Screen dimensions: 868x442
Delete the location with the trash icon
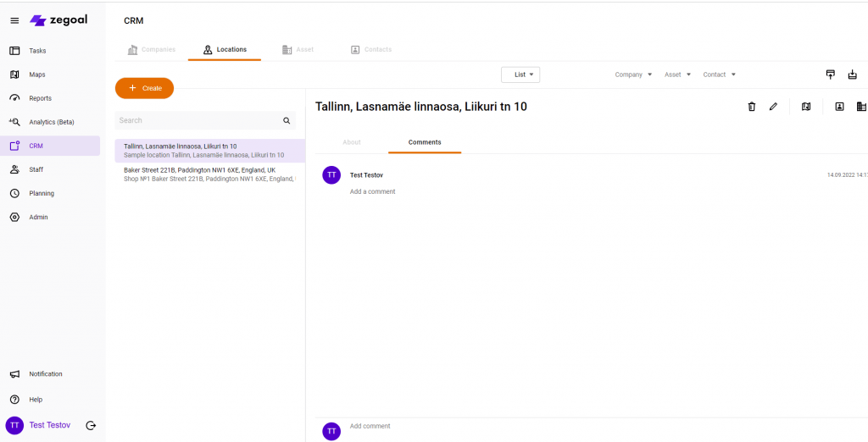point(751,107)
